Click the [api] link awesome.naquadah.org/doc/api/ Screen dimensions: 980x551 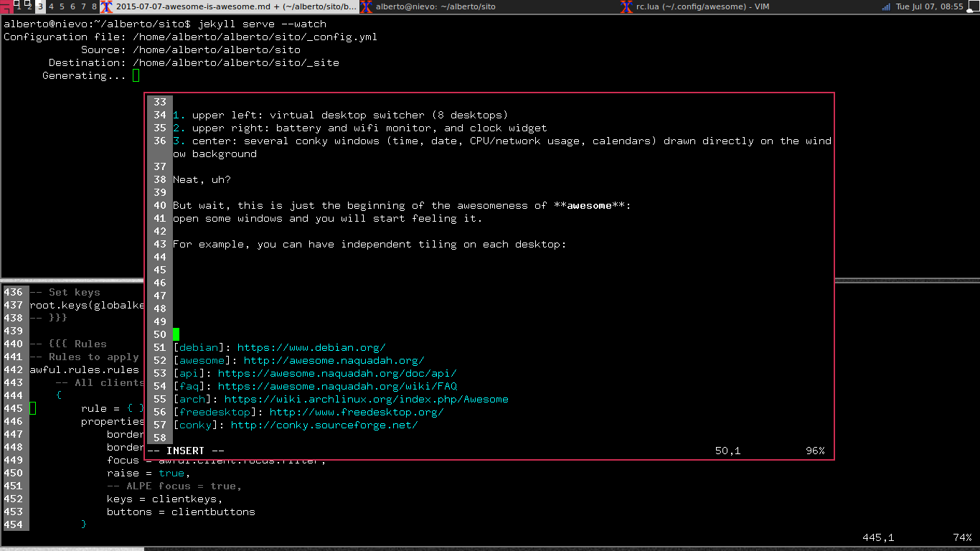point(337,373)
